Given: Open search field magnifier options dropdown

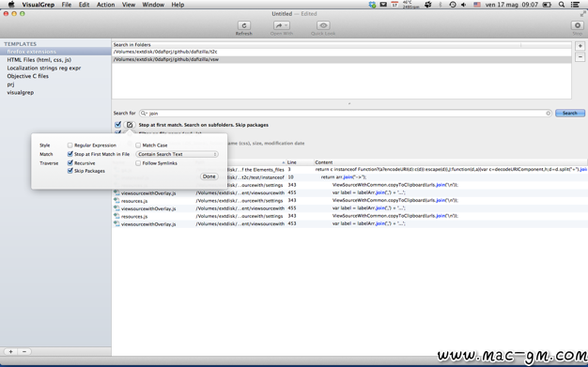Looking at the screenshot, I should (144, 114).
